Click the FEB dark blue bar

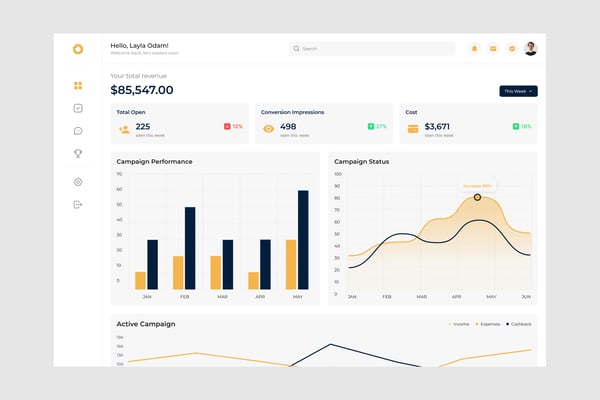coord(190,248)
